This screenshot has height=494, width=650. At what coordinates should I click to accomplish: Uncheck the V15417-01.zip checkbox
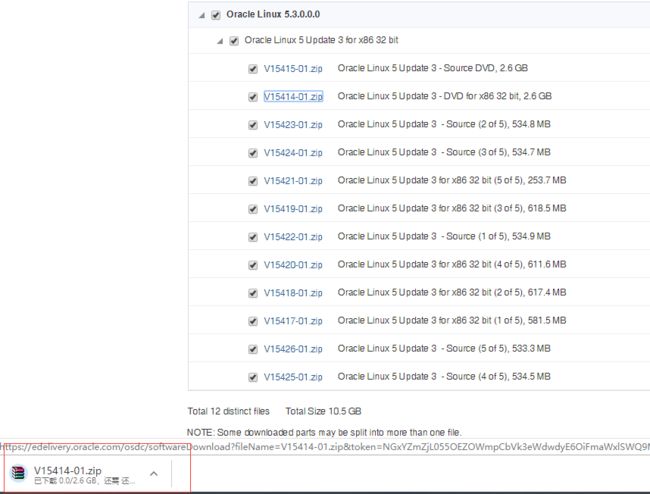coord(252,321)
